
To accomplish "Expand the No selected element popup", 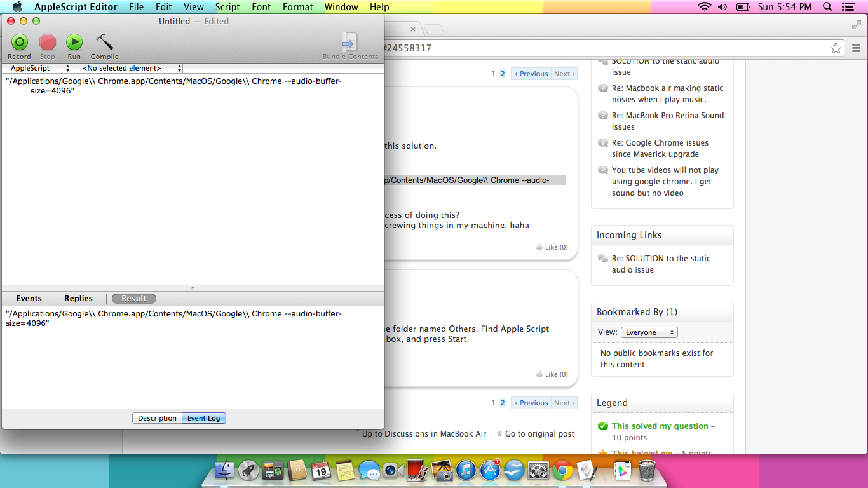I will [126, 68].
